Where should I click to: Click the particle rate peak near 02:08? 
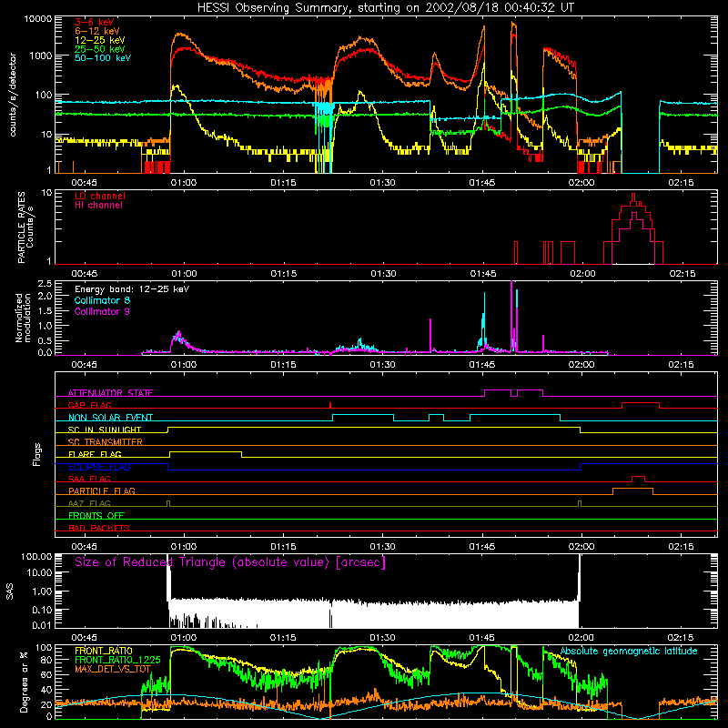click(x=633, y=197)
